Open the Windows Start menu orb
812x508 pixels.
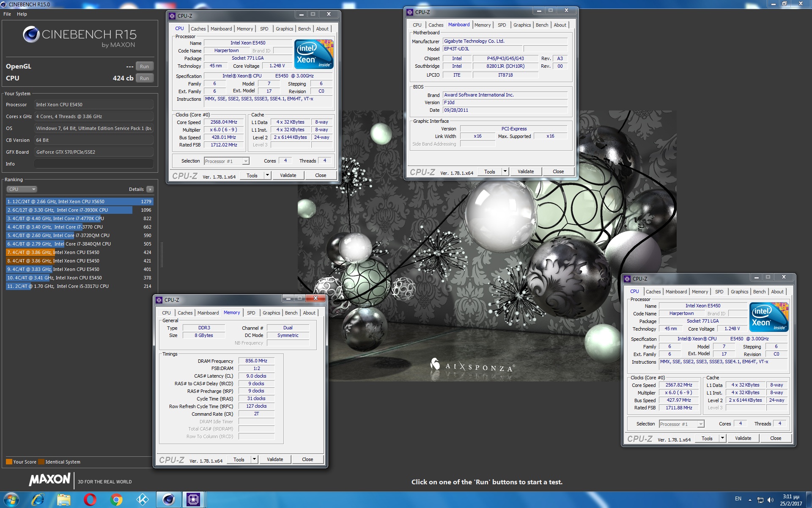point(11,500)
